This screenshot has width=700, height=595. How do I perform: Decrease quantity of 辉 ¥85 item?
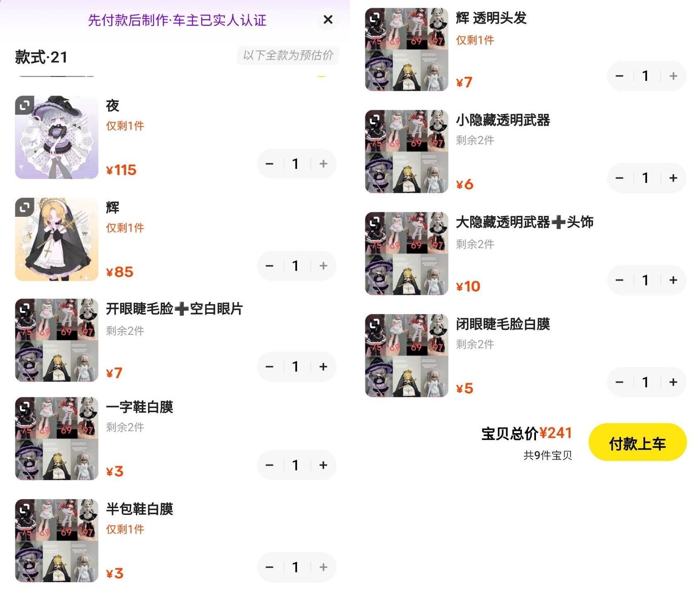click(x=269, y=266)
